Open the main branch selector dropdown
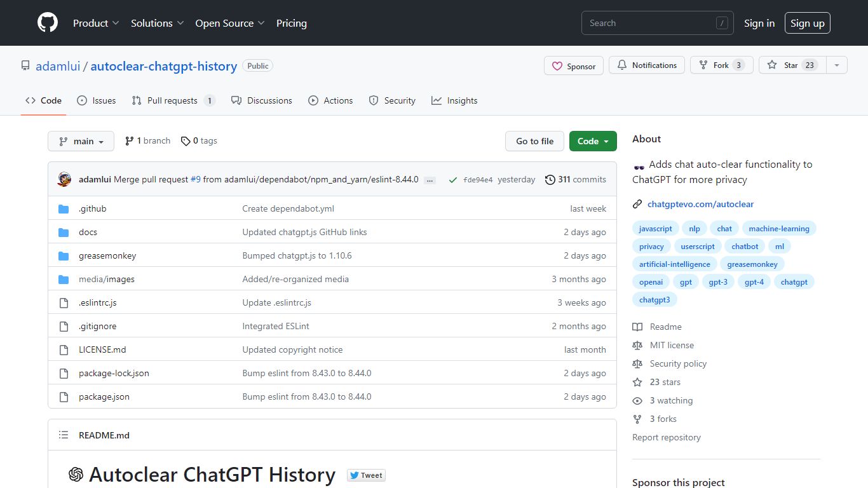The image size is (868, 488). pyautogui.click(x=81, y=140)
